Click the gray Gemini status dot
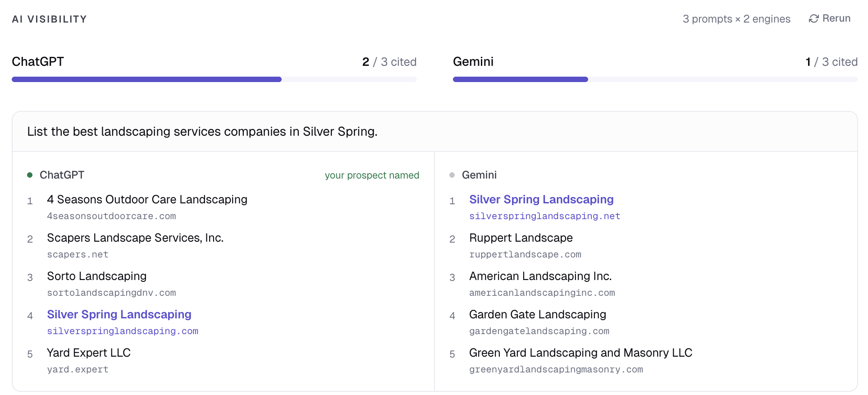Screen dimensions: 868x395 pos(452,175)
